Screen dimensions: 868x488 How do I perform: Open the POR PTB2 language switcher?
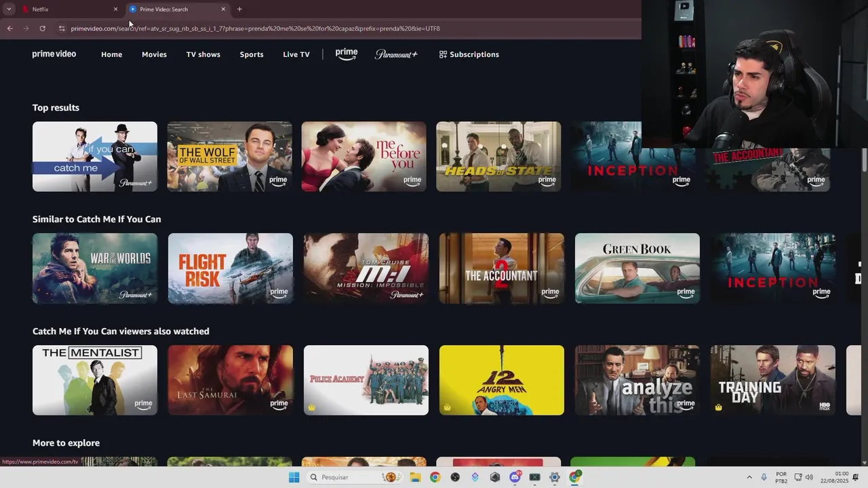coord(781,477)
